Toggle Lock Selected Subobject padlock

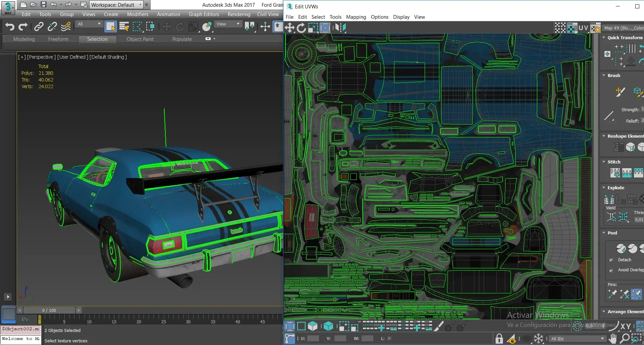pyautogui.click(x=499, y=339)
